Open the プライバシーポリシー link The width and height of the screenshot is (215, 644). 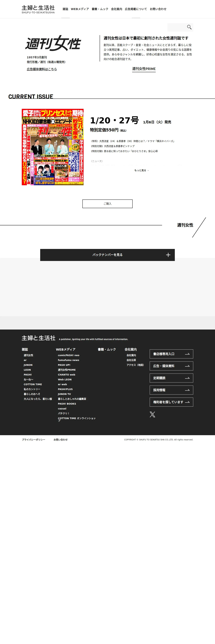click(x=33, y=440)
